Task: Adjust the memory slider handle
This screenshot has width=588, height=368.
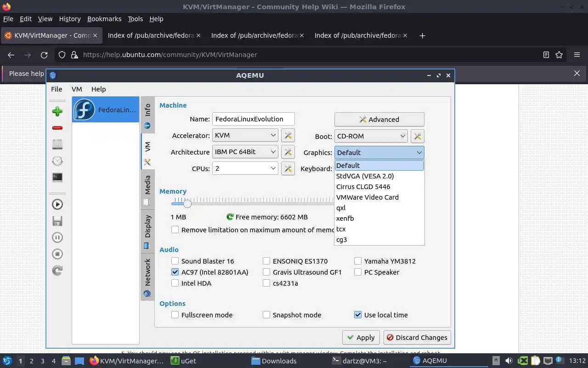Action: [187, 203]
